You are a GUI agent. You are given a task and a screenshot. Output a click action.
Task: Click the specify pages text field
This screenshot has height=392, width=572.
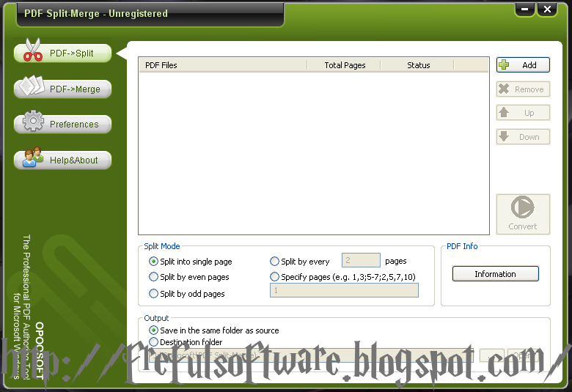[x=344, y=290]
